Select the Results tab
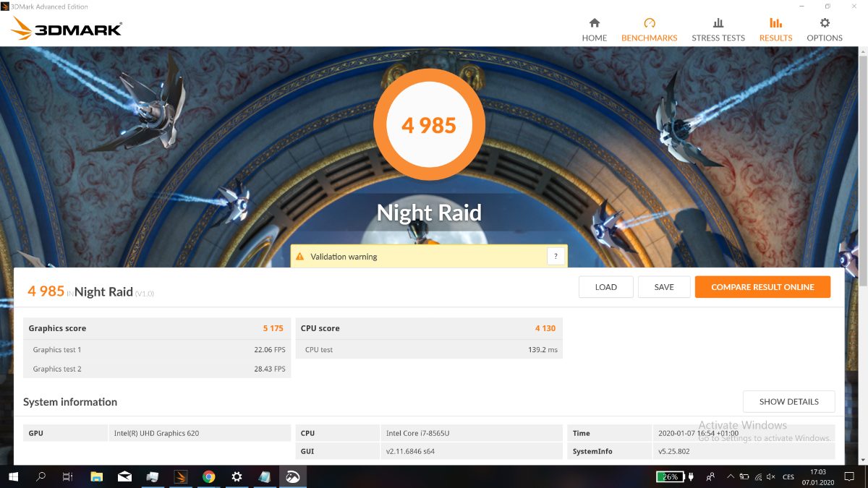This screenshot has height=488, width=868. [x=775, y=30]
